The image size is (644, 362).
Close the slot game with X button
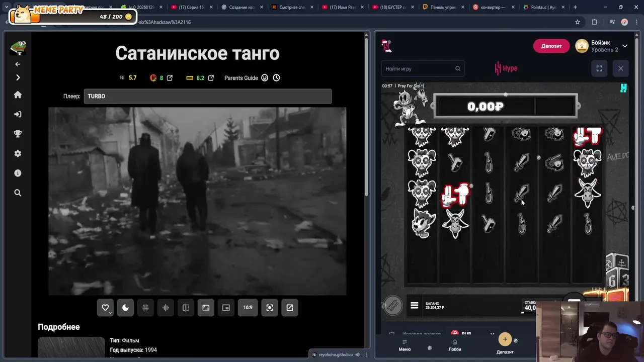(x=620, y=68)
